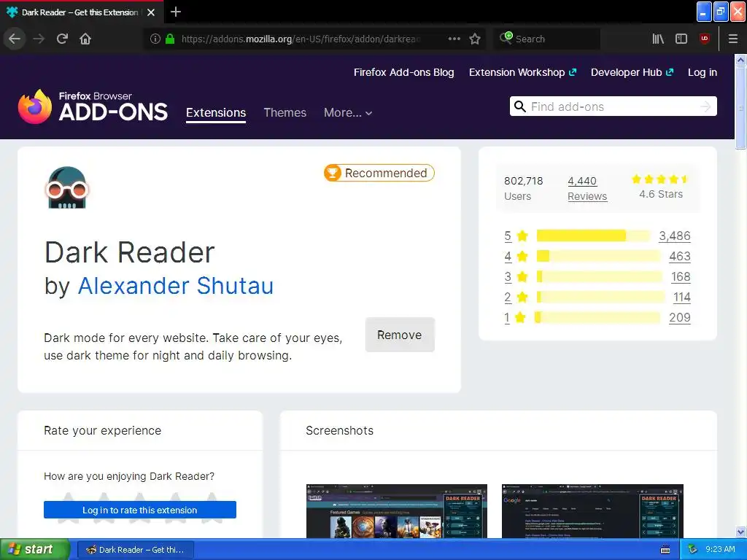Filter reviews by 5 star rating

pyautogui.click(x=516, y=236)
